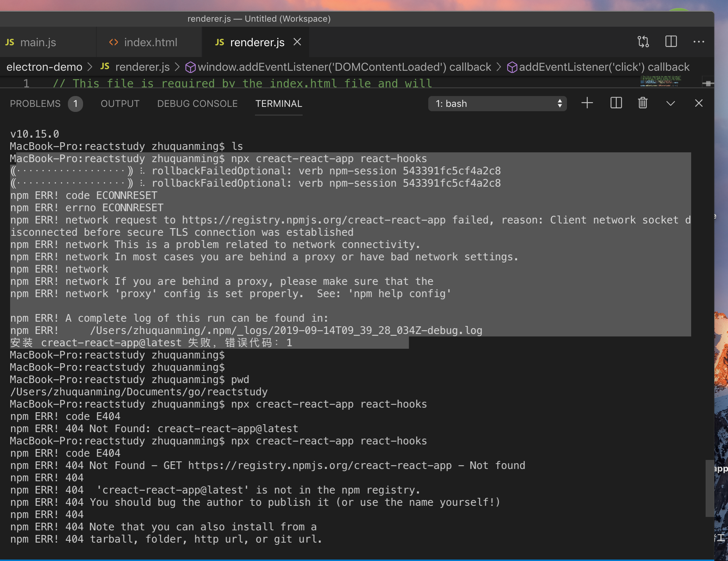
Task: Select electron-demo in the breadcrumb
Action: point(44,67)
